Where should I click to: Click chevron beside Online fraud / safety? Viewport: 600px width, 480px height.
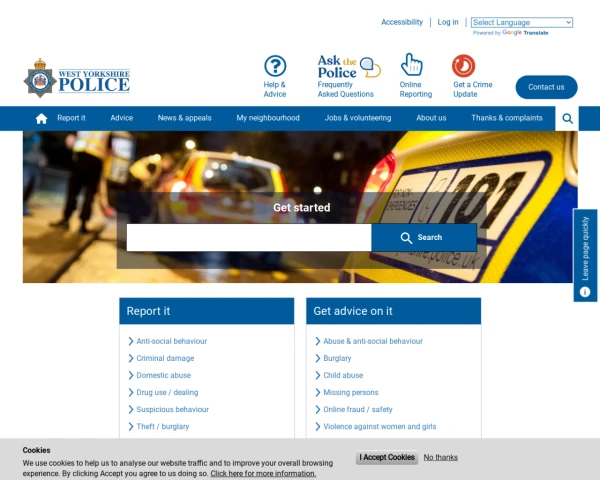tap(318, 409)
